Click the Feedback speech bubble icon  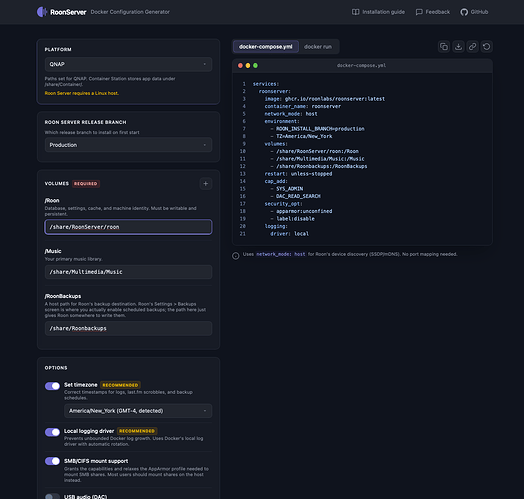[x=419, y=12]
